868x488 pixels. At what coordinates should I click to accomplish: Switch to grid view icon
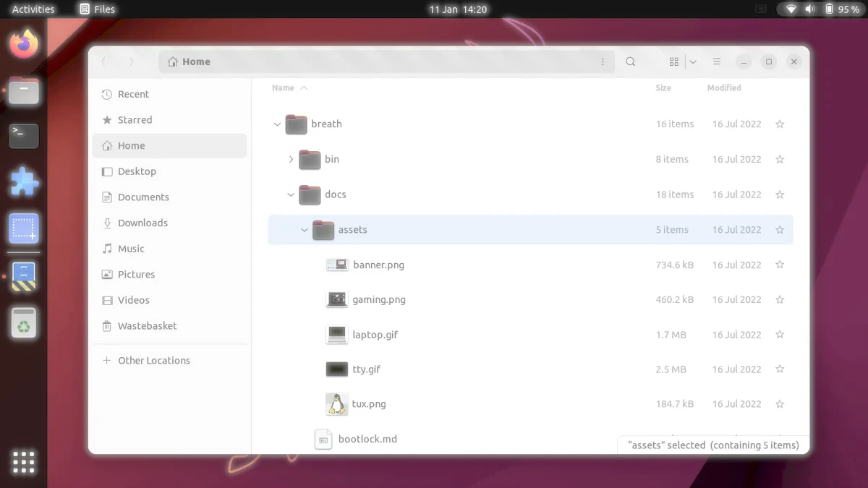[674, 62]
